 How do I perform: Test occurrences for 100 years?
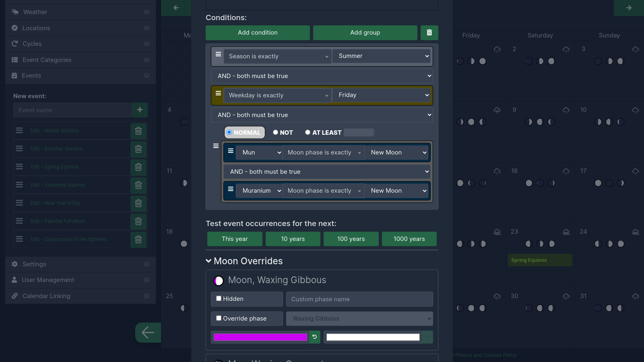coord(351,239)
